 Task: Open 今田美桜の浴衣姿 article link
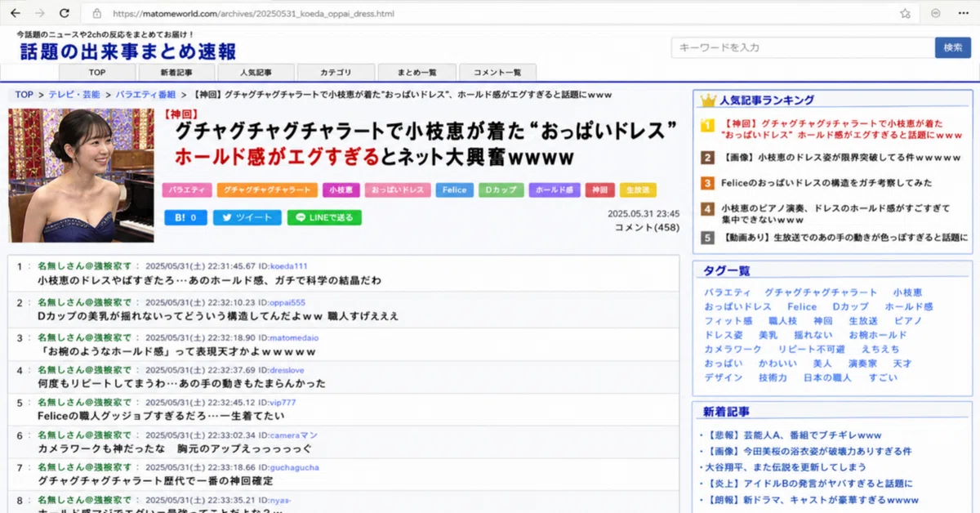(x=808, y=451)
